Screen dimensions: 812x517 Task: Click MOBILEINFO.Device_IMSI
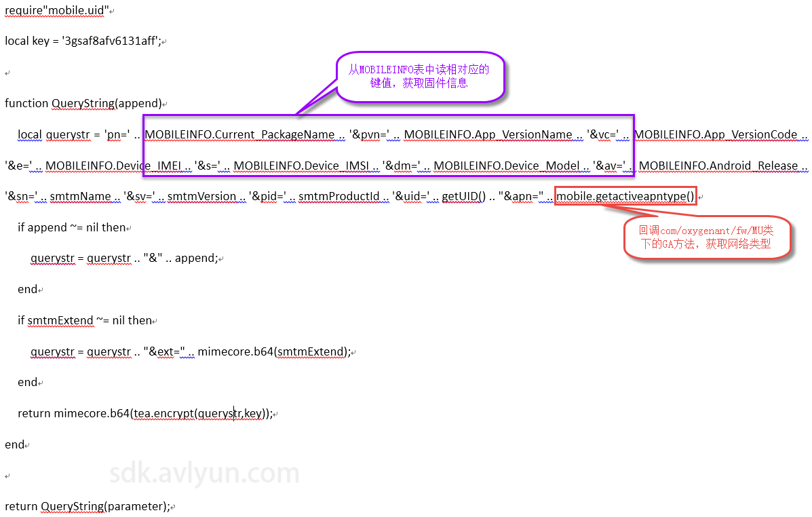click(301, 166)
